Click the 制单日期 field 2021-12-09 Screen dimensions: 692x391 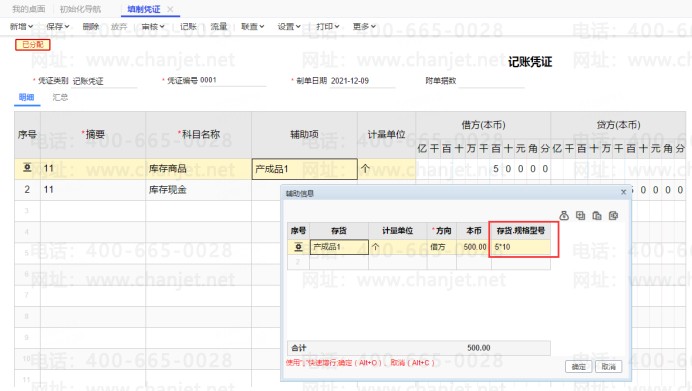coord(362,81)
